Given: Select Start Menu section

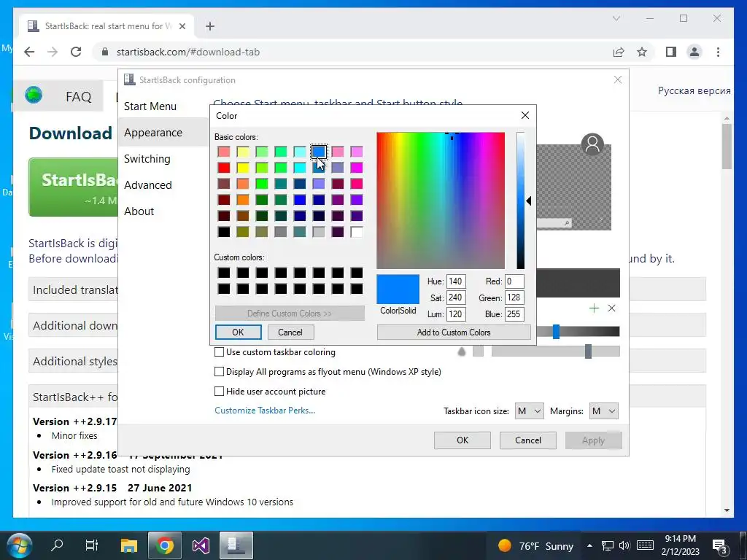Looking at the screenshot, I should pyautogui.click(x=150, y=106).
